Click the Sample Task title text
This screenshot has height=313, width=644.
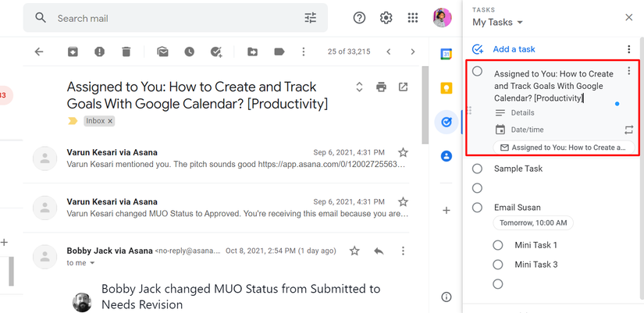click(518, 169)
